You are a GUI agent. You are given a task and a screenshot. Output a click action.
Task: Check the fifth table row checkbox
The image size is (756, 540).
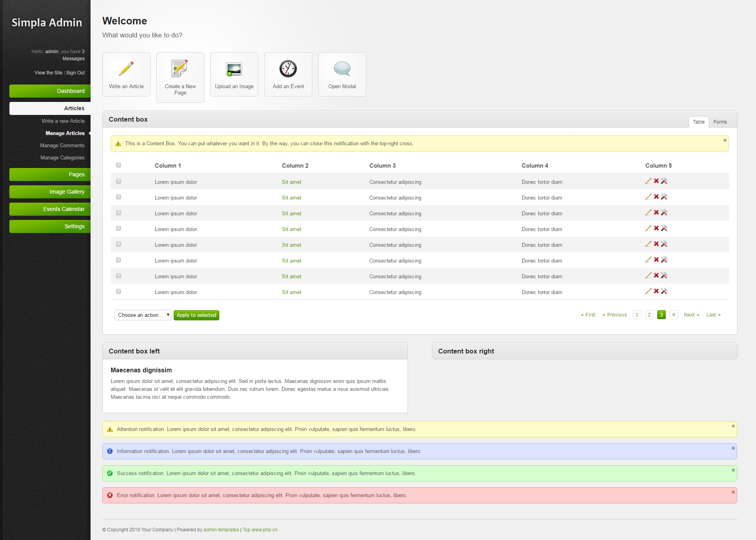point(119,244)
